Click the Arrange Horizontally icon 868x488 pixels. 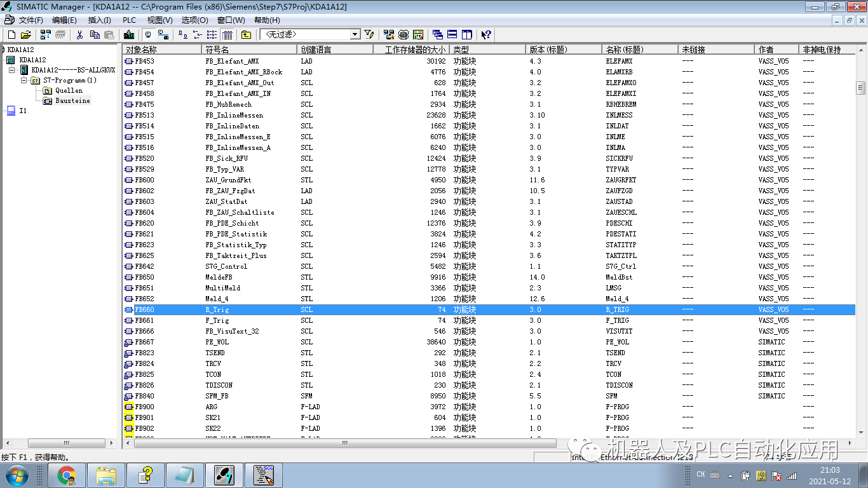[452, 34]
